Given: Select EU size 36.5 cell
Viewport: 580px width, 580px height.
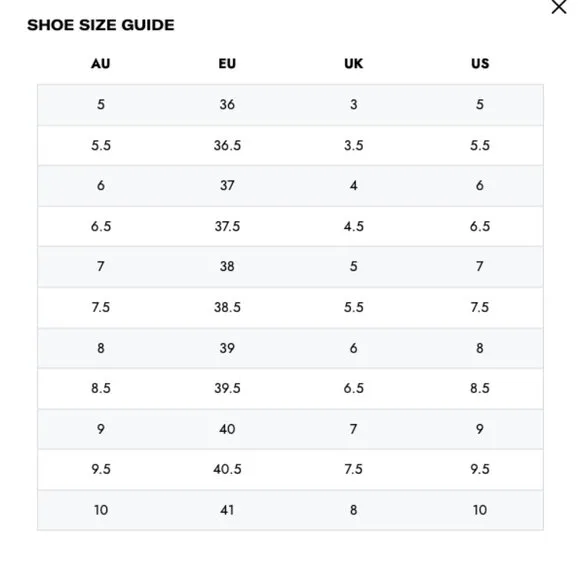Looking at the screenshot, I should [x=227, y=145].
